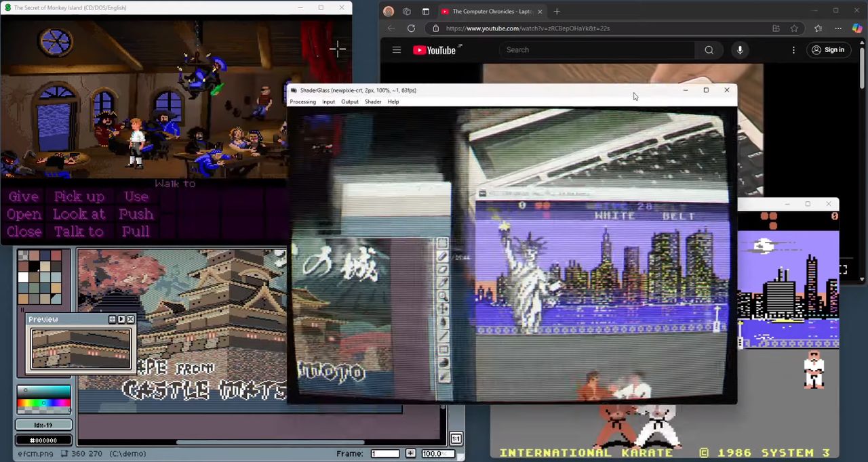The height and width of the screenshot is (462, 868).
Task: Open the tab actions menu icon
Action: pos(425,12)
